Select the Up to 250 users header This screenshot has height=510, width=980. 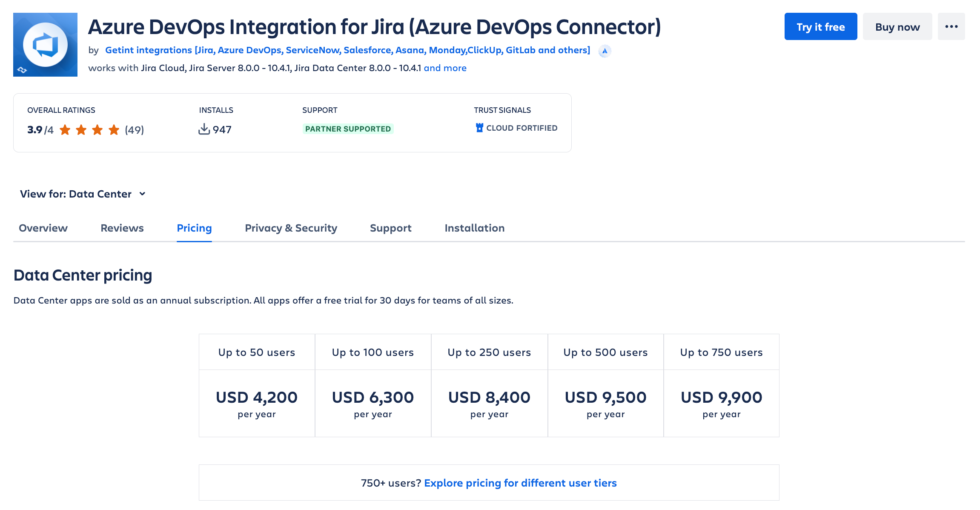[489, 352]
